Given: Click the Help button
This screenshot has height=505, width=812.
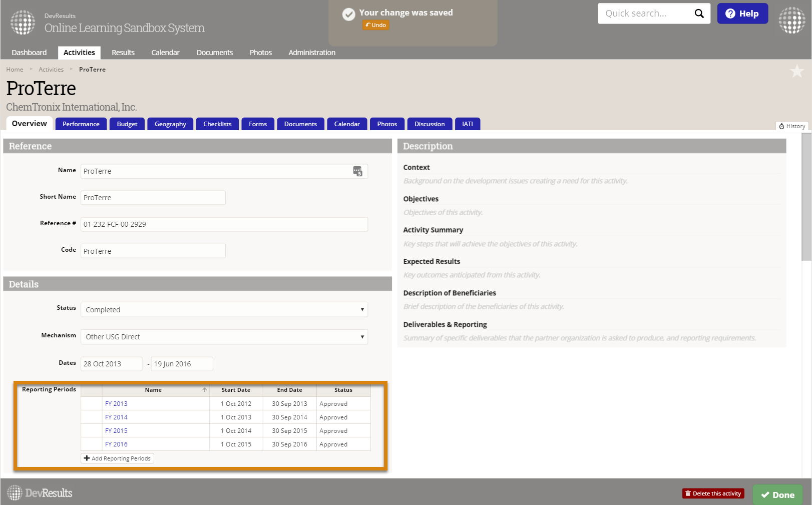Looking at the screenshot, I should point(742,14).
